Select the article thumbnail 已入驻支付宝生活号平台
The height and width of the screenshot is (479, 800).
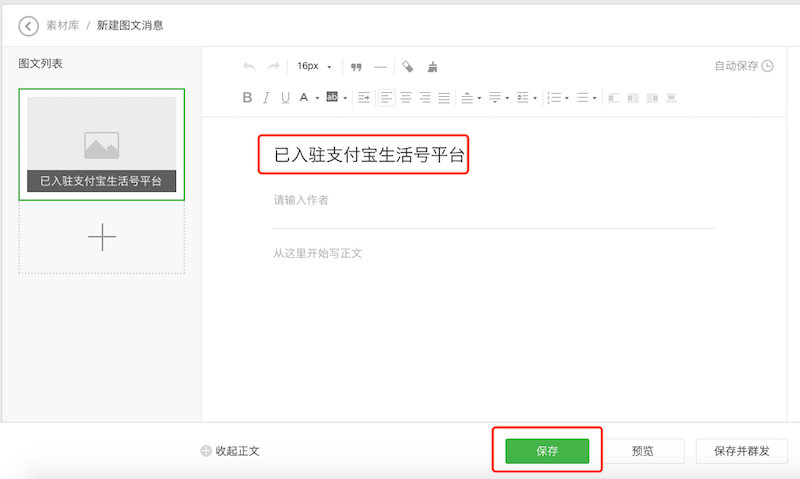tap(102, 144)
